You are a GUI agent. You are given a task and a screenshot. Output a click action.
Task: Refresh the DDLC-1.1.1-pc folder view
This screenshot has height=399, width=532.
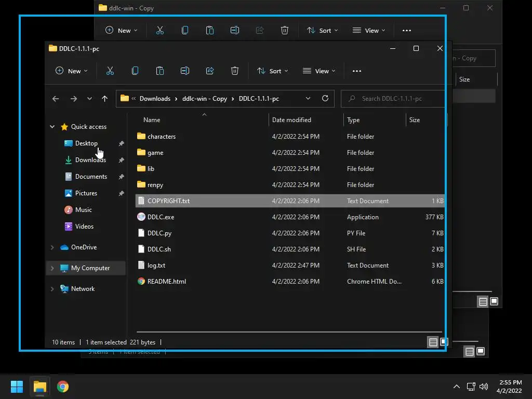pos(325,98)
